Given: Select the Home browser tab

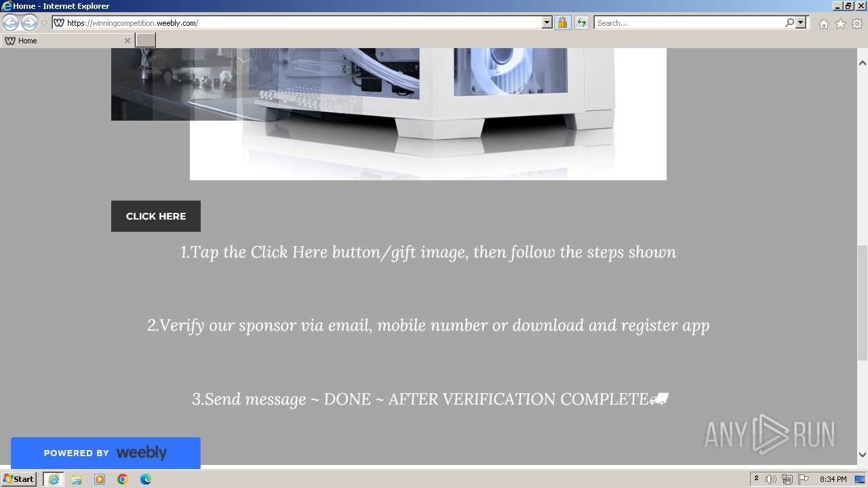Looking at the screenshot, I should click(x=66, y=41).
